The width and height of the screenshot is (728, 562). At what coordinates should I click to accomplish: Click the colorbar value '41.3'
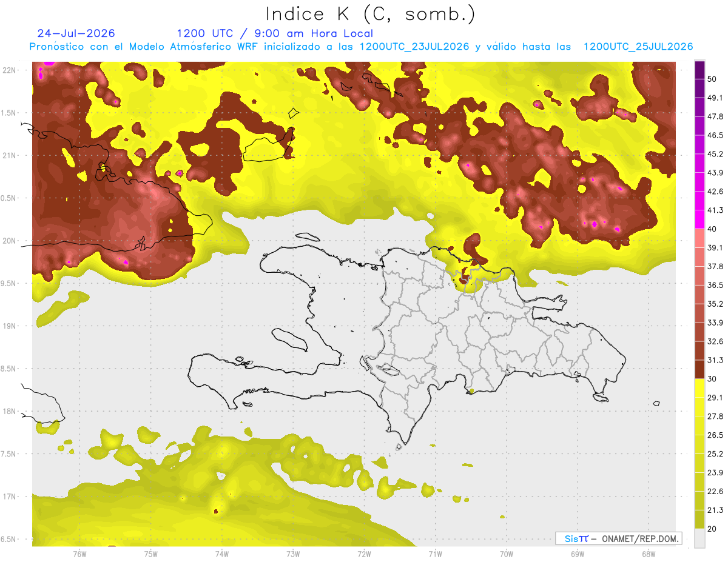[715, 210]
